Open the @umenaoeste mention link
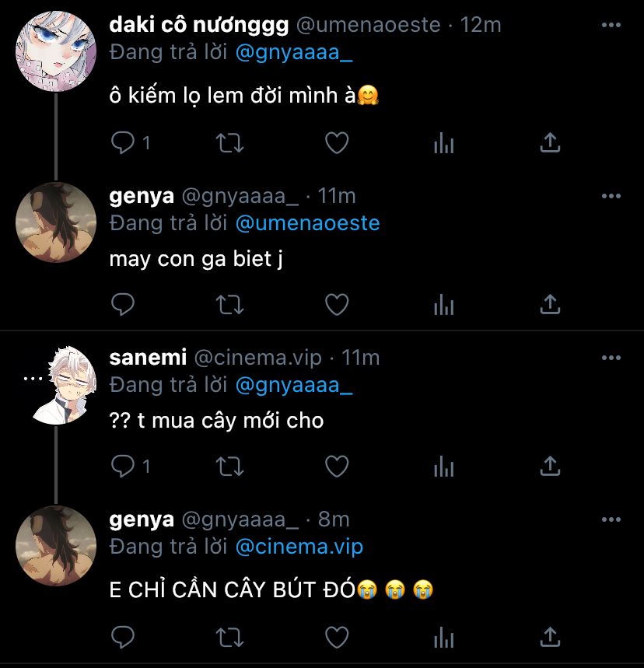644x668 pixels. point(307,223)
